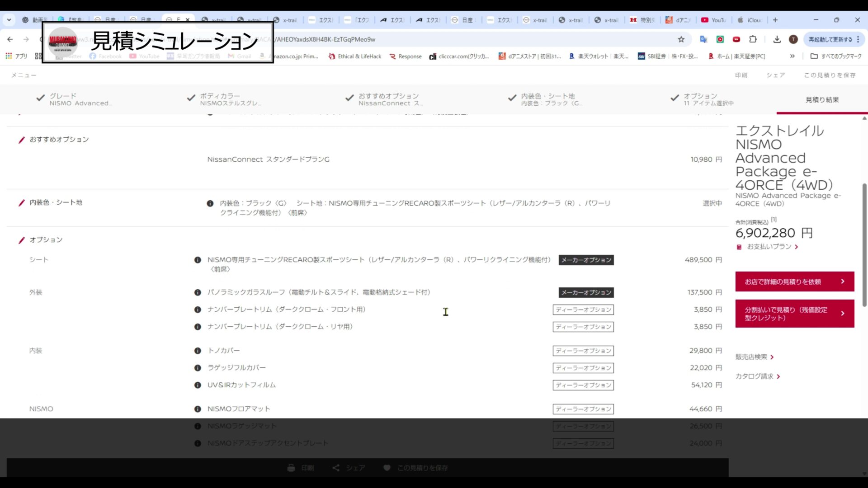
Task: Click the pencil icon next to オプション
Action: point(21,240)
